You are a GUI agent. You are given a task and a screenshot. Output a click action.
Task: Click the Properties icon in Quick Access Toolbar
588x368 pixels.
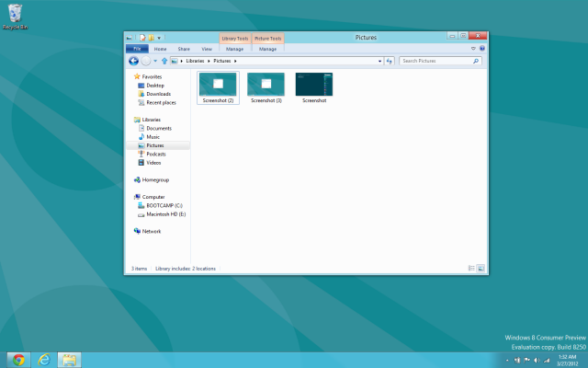142,38
